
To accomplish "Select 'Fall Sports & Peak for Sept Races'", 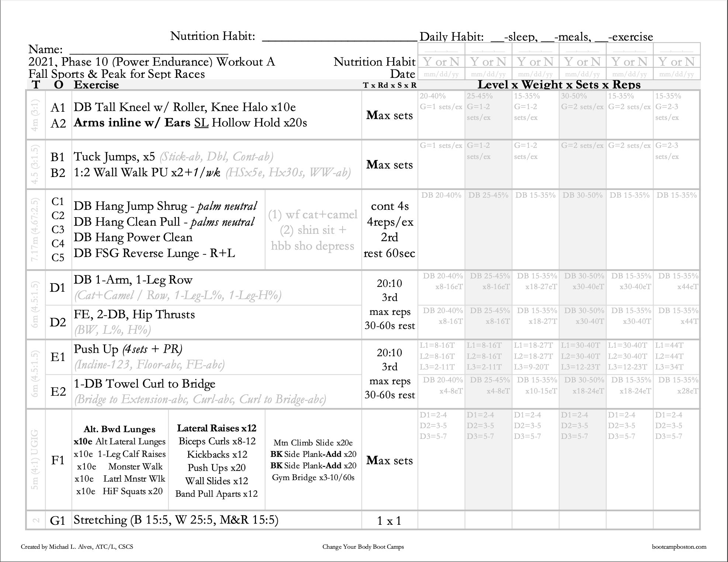I will click(117, 74).
